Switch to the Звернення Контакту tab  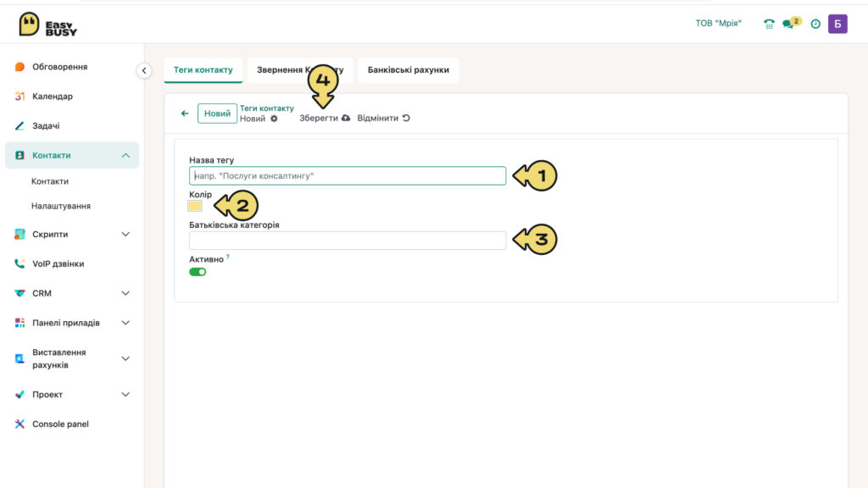[300, 69]
